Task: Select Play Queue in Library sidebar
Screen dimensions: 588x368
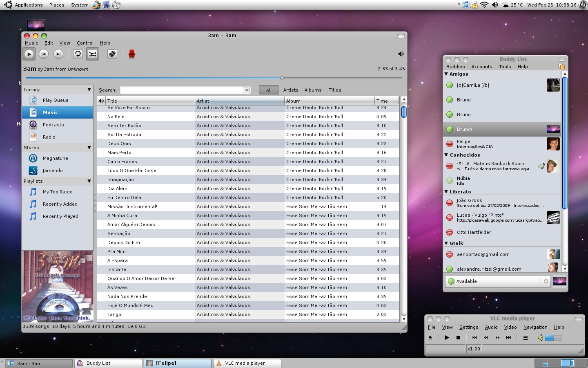Action: point(58,100)
